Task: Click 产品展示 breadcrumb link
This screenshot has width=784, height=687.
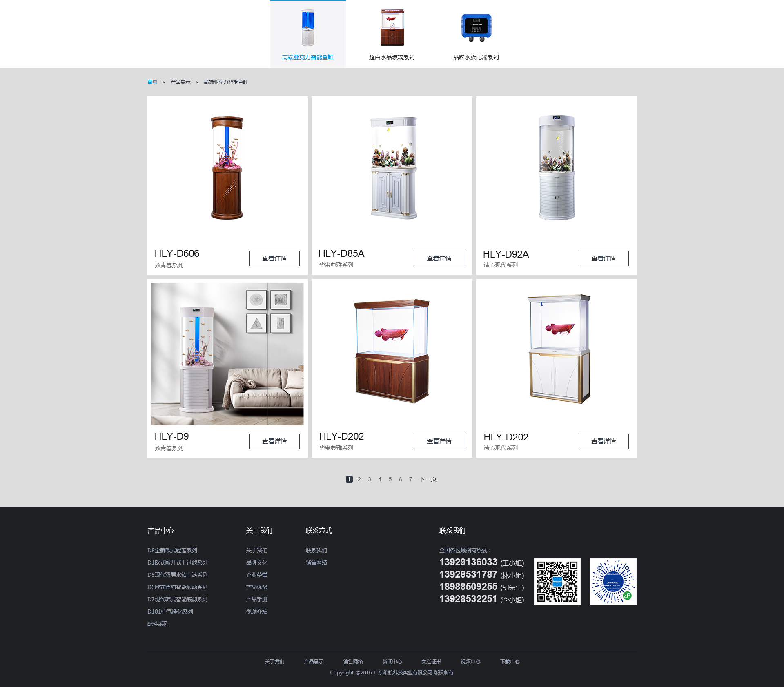Action: [180, 82]
